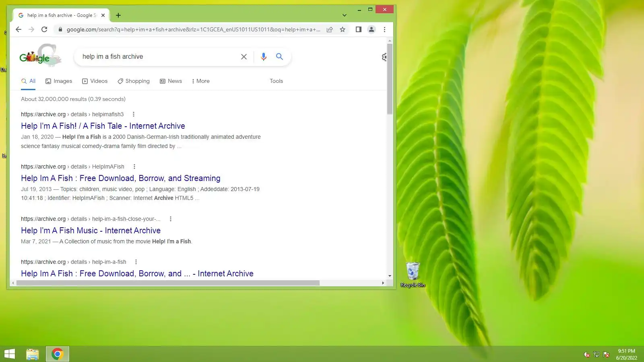Open the Action Center flag icon

click(x=606, y=354)
